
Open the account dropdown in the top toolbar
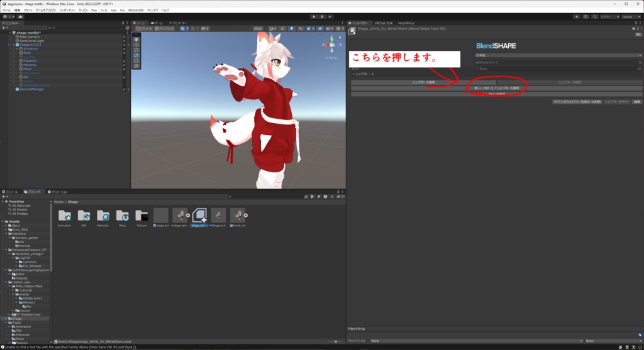point(8,17)
